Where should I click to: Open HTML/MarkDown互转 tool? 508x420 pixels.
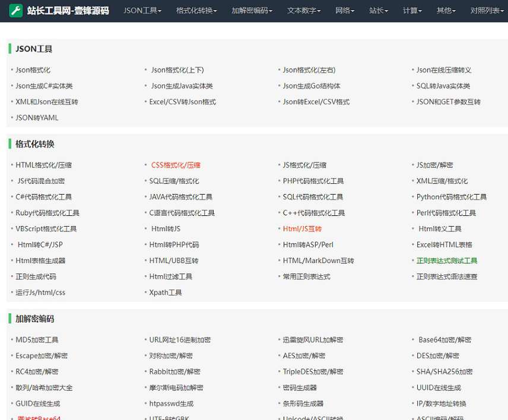pos(319,260)
